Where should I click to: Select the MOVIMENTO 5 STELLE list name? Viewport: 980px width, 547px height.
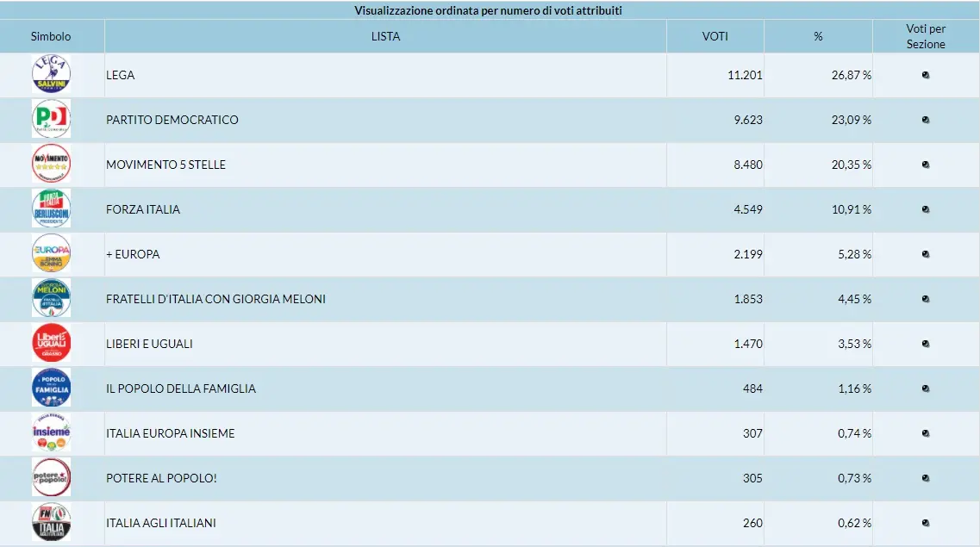point(165,165)
